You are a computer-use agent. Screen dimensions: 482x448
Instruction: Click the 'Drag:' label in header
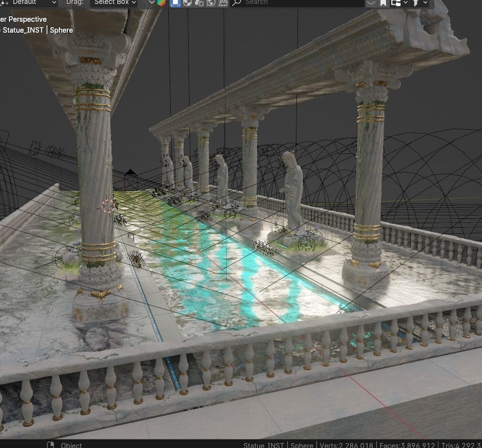[75, 2]
